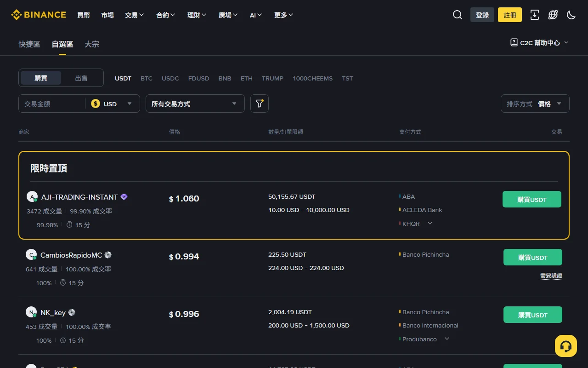
Task: Click clock icon in AJI-TRADING-INSTANT row
Action: tap(69, 225)
